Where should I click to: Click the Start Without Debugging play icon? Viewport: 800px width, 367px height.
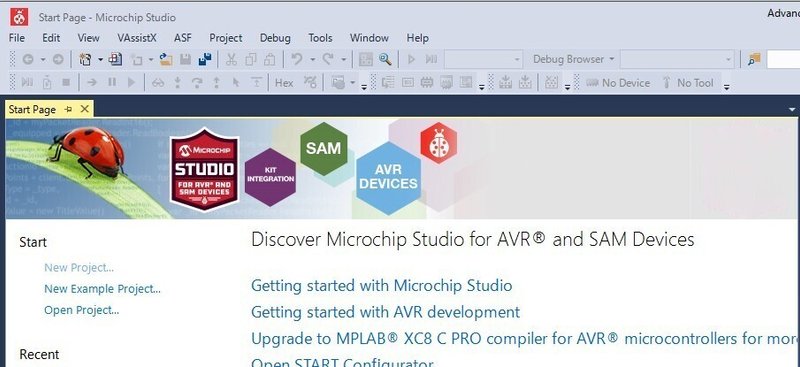point(411,59)
